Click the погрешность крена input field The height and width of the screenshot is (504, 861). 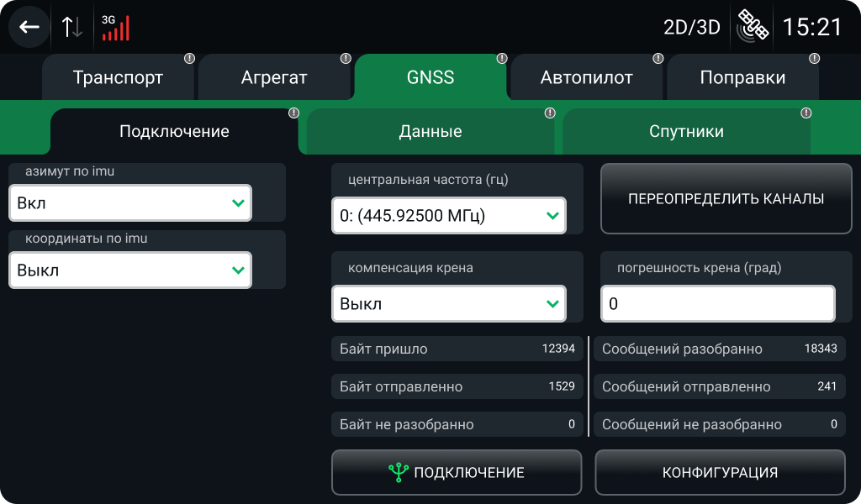click(x=717, y=303)
